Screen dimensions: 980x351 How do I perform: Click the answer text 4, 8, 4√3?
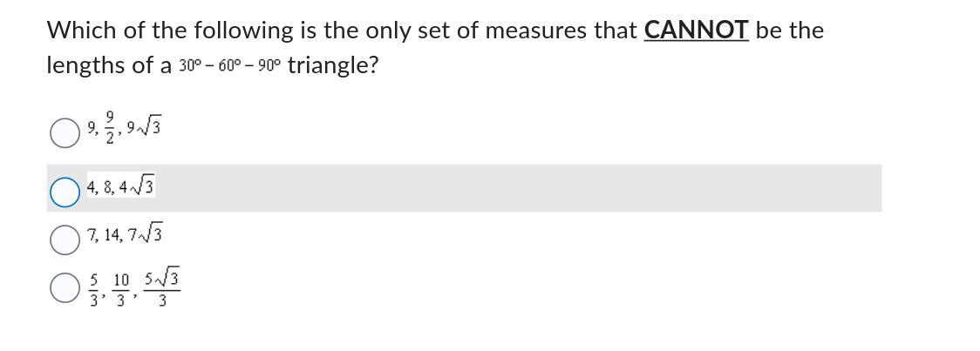121,187
